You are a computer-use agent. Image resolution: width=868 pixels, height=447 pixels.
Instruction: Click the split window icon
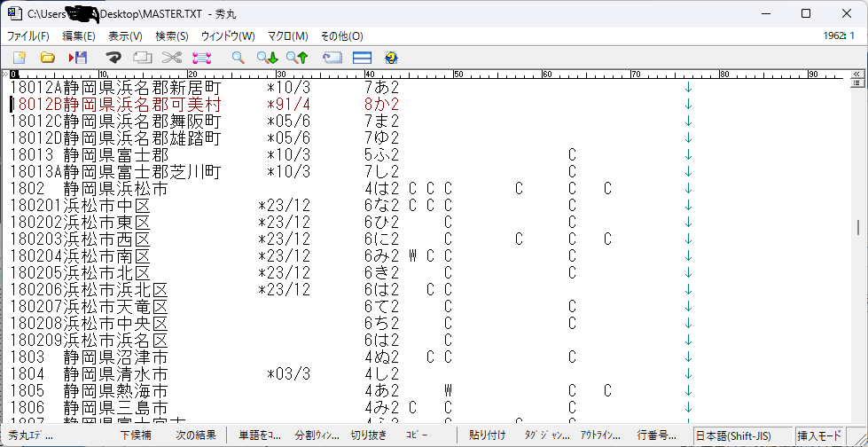pyautogui.click(x=362, y=58)
